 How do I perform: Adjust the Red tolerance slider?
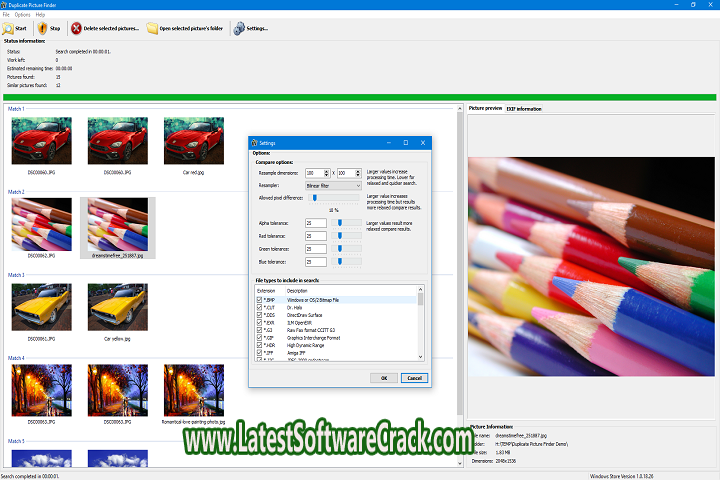pos(340,236)
